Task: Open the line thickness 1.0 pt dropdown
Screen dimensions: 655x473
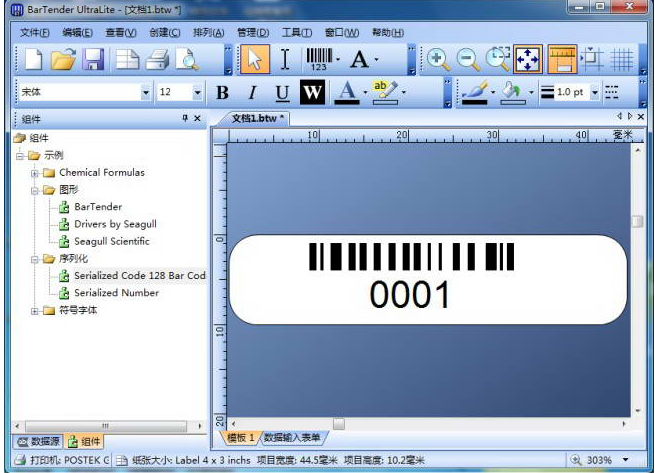Action: point(594,92)
